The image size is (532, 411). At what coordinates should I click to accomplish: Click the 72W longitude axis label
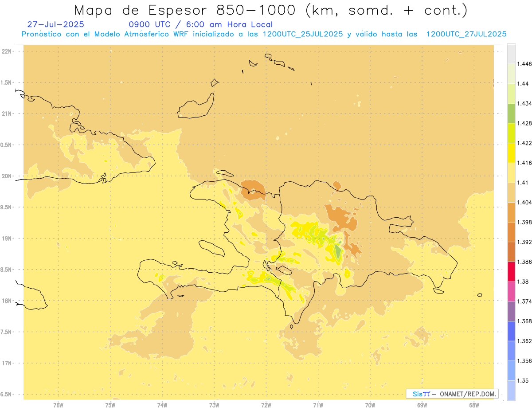point(266,405)
